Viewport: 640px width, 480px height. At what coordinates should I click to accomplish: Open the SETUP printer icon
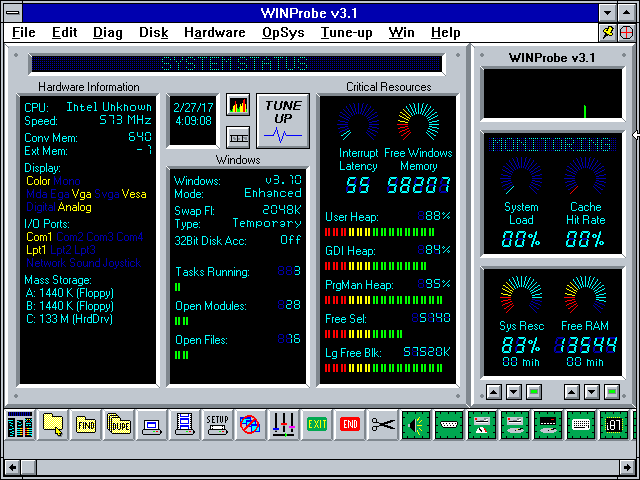point(218,425)
